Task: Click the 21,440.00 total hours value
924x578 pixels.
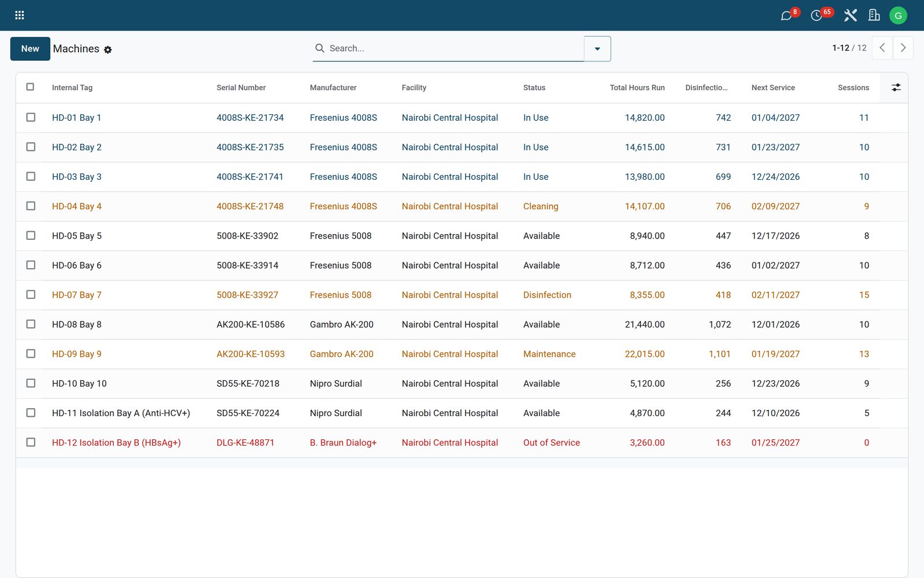Action: coord(644,325)
